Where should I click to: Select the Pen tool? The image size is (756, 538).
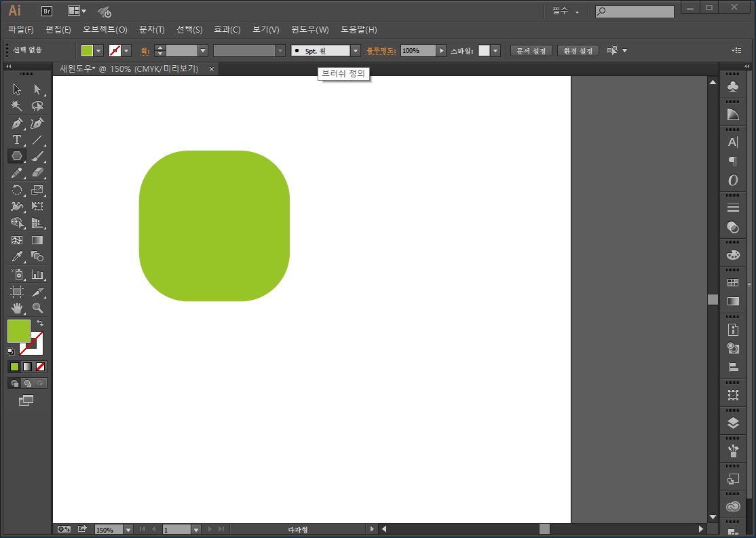[17, 123]
